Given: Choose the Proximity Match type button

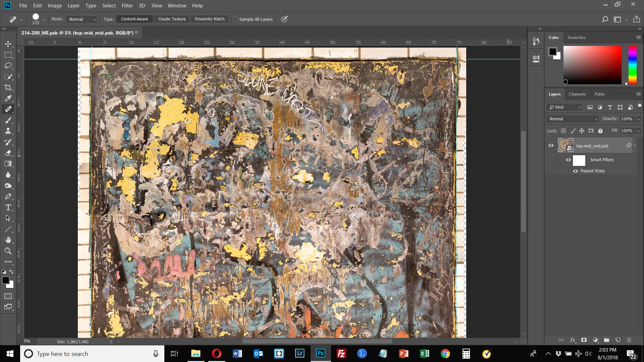Looking at the screenshot, I should coord(210,19).
